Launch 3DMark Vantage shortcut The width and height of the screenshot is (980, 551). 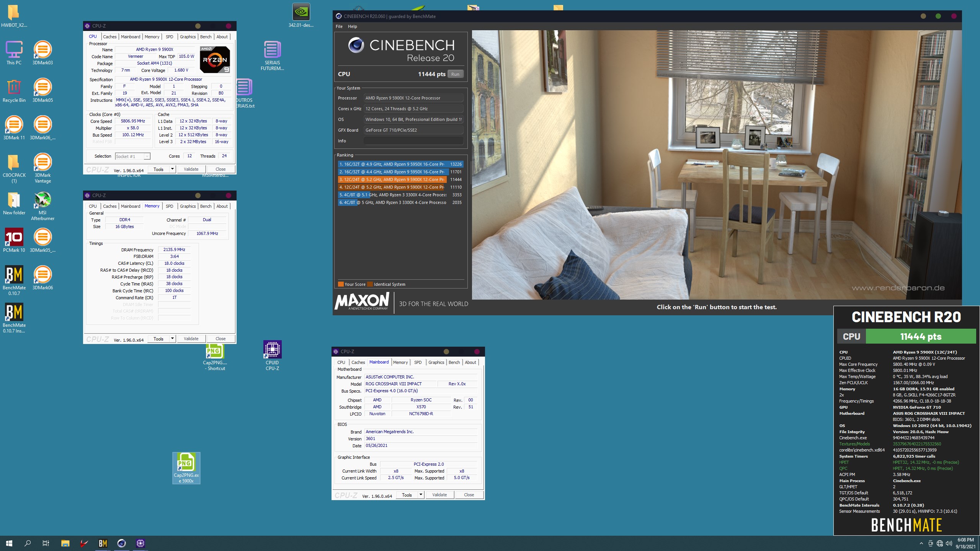[x=42, y=168]
